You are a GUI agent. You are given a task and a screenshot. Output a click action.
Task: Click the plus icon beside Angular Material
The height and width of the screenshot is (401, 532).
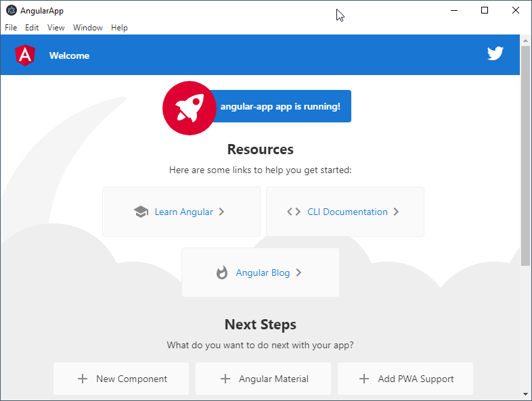(x=225, y=379)
